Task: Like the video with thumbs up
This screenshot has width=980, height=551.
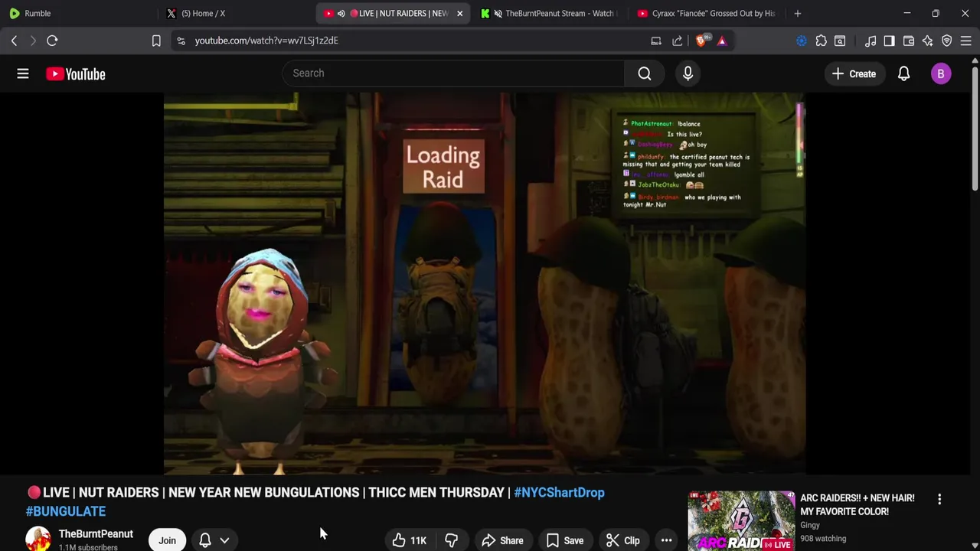Action: click(410, 540)
